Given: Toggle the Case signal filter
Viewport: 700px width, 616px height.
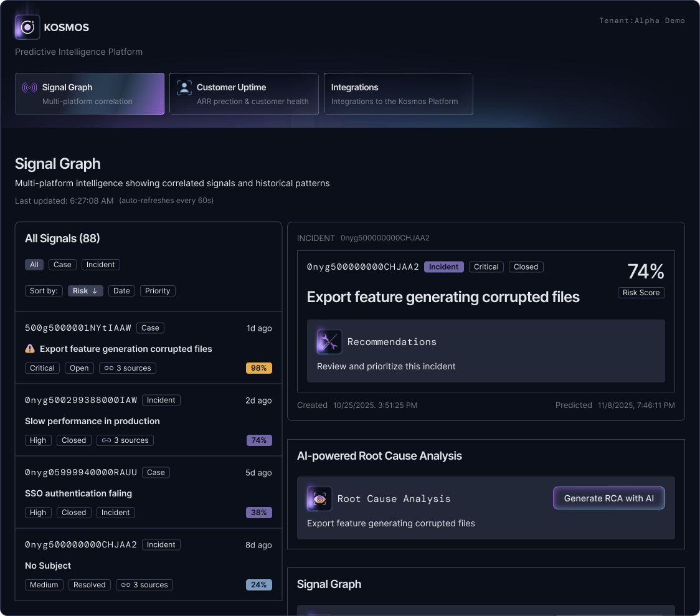Looking at the screenshot, I should [62, 264].
